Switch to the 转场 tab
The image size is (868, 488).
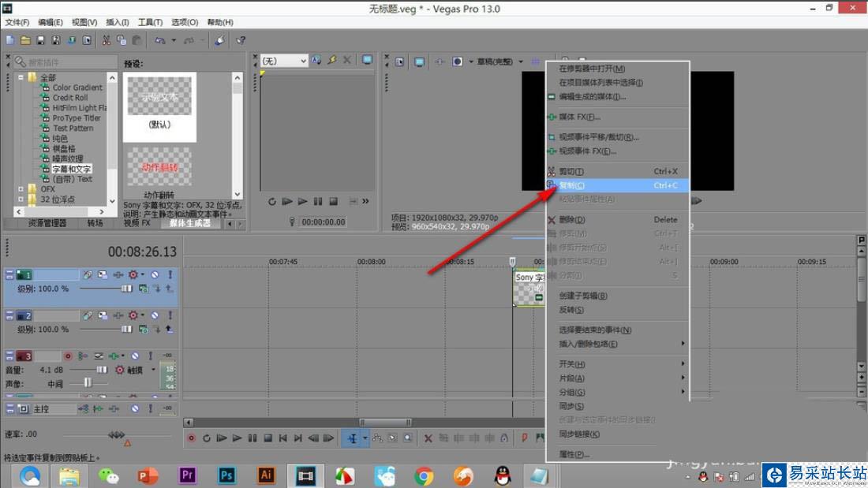point(95,223)
